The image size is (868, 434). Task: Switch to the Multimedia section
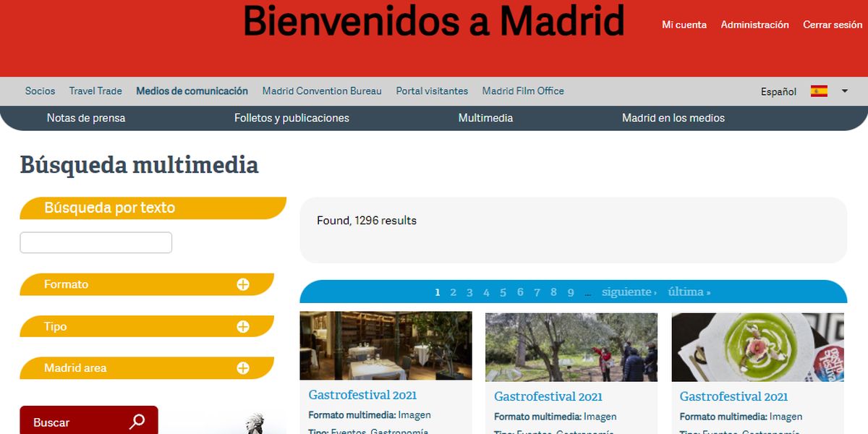[485, 117]
